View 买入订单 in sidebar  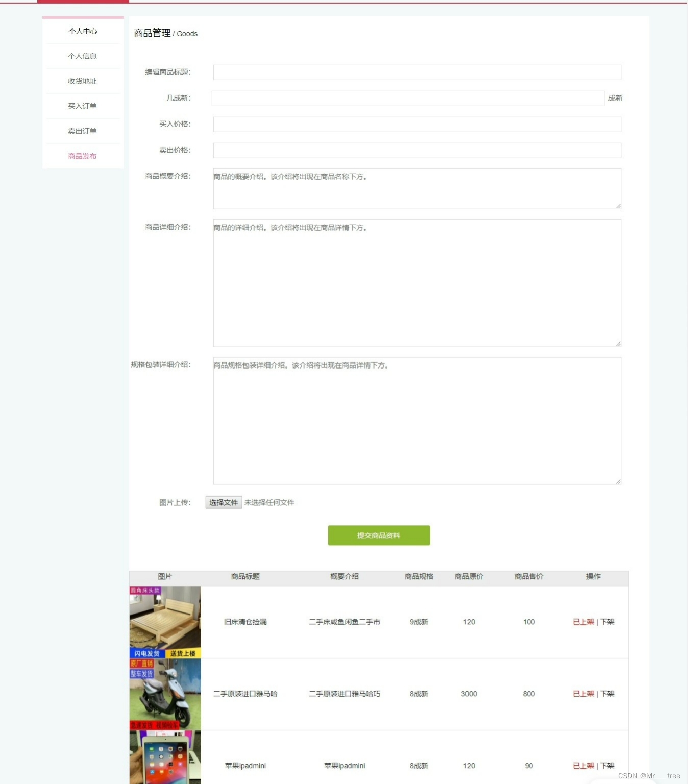click(x=83, y=106)
